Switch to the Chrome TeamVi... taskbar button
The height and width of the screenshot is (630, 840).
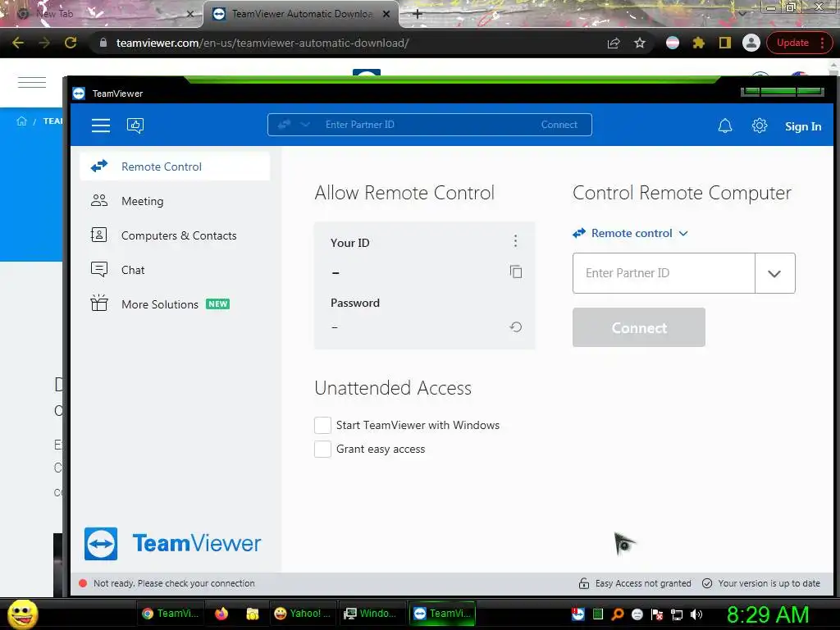point(171,614)
